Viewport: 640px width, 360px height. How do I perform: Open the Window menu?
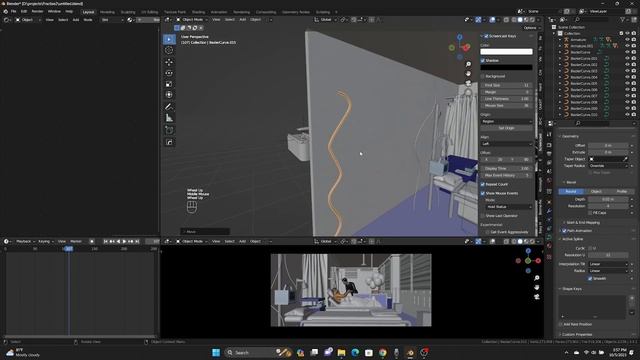tap(54, 12)
